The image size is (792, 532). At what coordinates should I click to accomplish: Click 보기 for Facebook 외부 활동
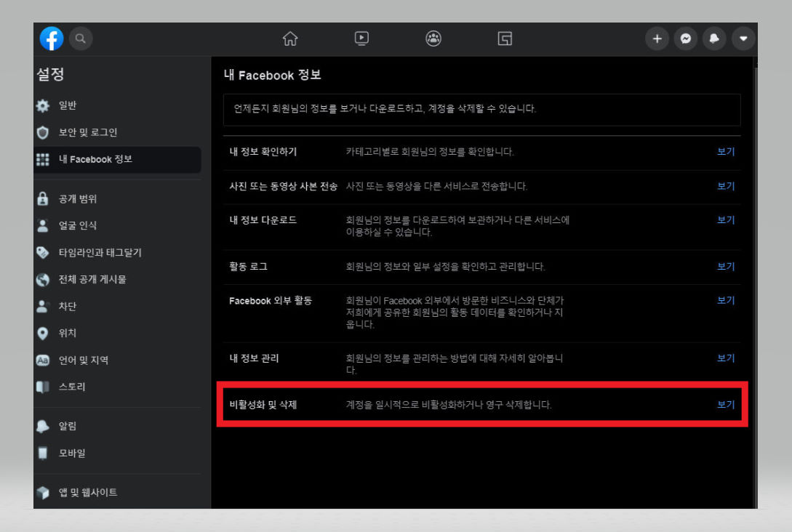coord(726,300)
